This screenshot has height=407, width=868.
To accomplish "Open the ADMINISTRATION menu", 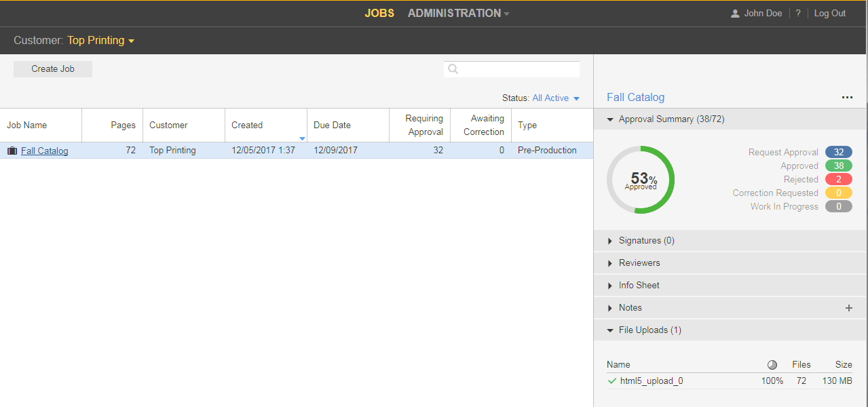I will coord(458,14).
